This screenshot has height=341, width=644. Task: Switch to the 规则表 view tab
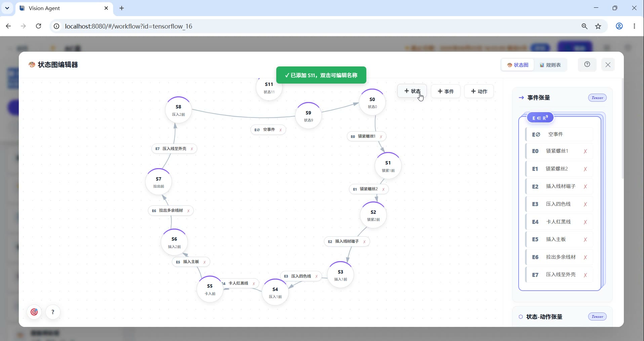click(x=550, y=65)
